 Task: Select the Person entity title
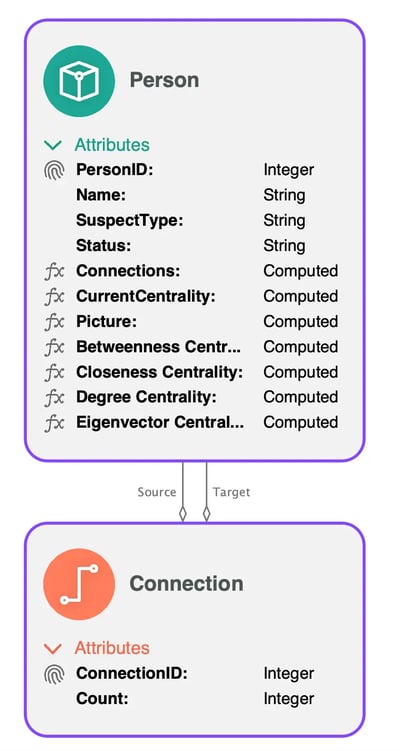(x=164, y=80)
